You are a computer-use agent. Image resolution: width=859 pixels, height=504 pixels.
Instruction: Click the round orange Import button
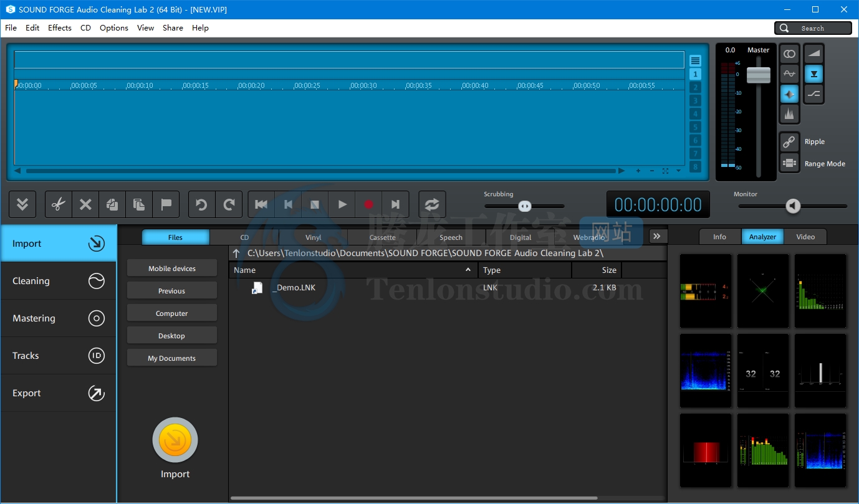[175, 440]
